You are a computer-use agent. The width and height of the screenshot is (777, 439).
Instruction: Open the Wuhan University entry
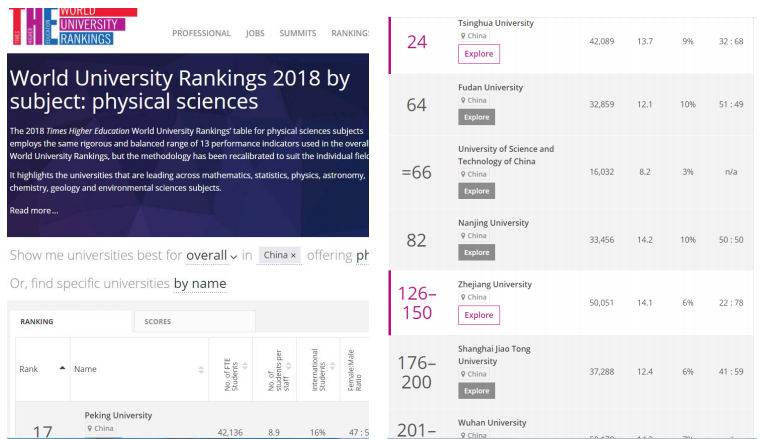(x=492, y=423)
